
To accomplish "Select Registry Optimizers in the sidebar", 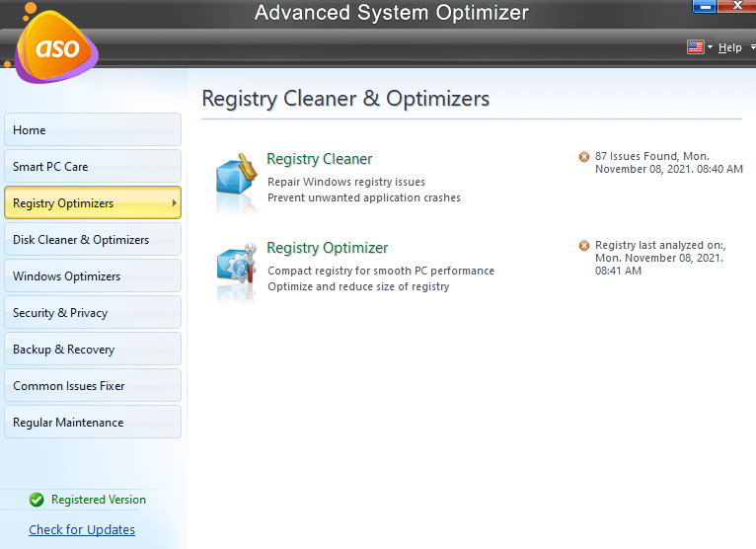I will (93, 203).
